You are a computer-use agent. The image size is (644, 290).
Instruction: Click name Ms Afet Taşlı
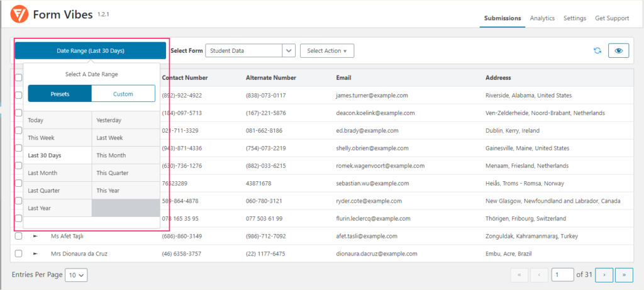tap(67, 236)
